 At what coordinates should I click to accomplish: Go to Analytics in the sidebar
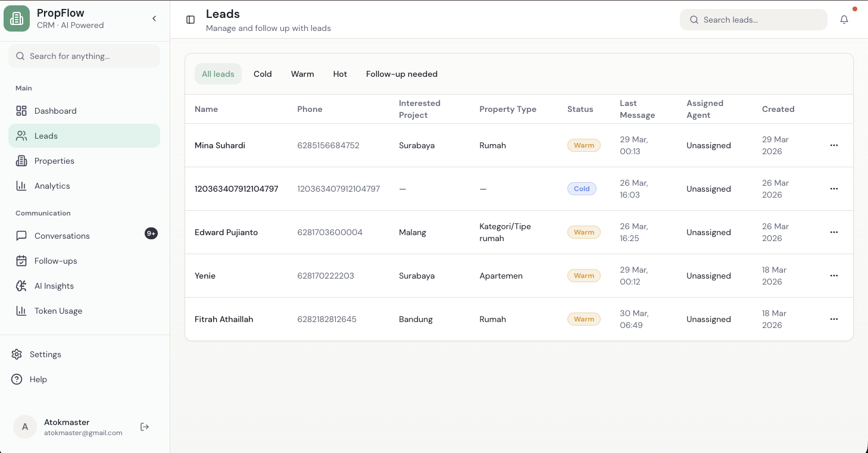point(84,186)
